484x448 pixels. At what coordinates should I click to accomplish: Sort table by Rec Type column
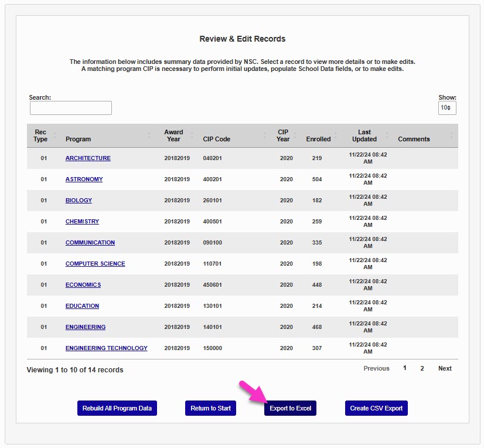(x=40, y=135)
